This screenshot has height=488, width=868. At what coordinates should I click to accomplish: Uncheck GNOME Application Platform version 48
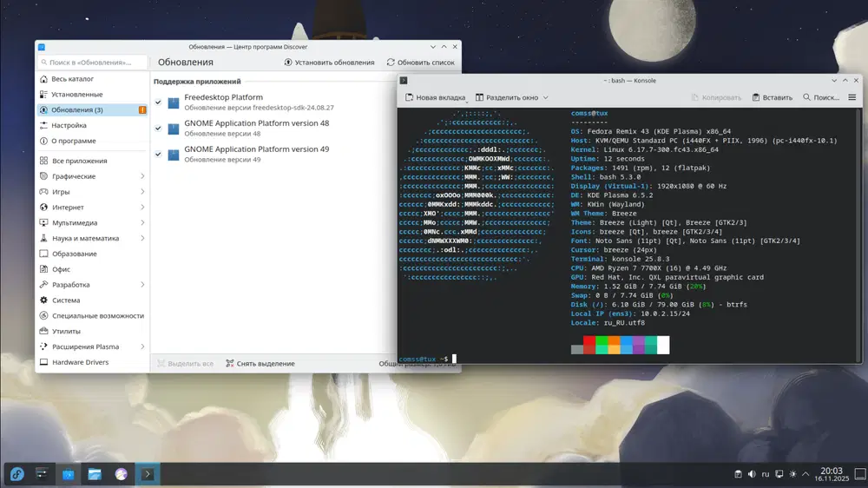point(158,128)
